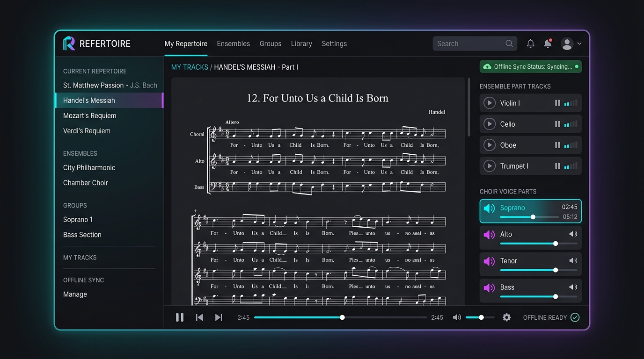
Task: Go to the Library tab
Action: pos(301,43)
